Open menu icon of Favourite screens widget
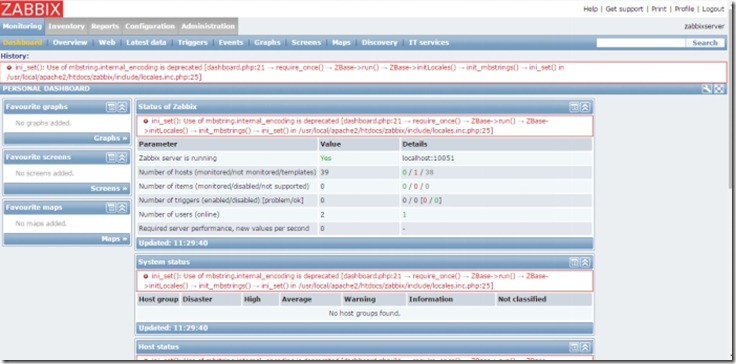 pyautogui.click(x=111, y=157)
